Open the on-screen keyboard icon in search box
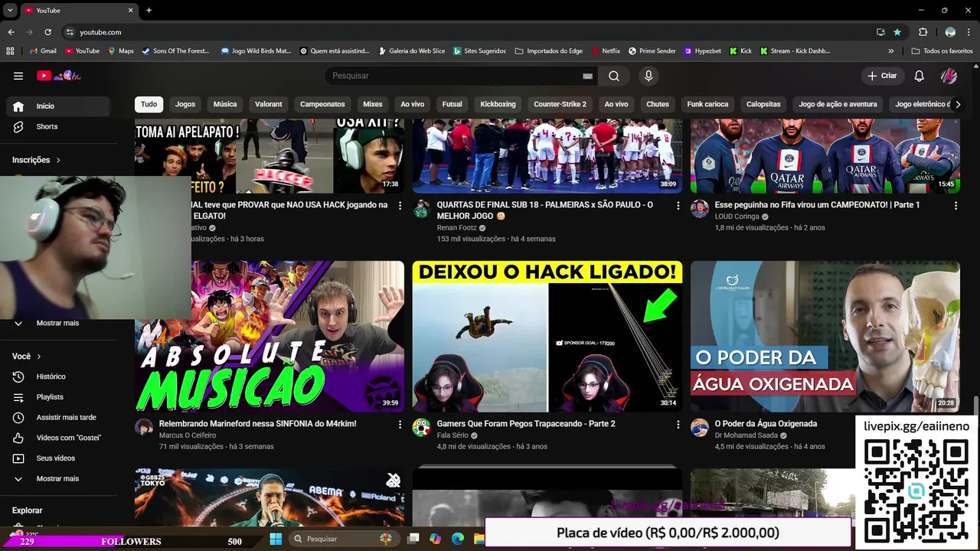The image size is (980, 551). coord(587,76)
